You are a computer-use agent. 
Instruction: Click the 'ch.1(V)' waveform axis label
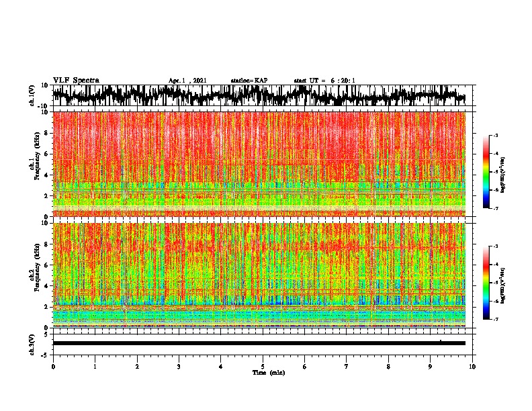tap(32, 95)
